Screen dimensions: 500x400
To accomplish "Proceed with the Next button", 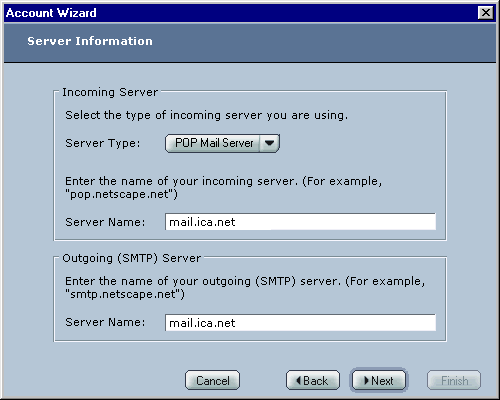I will click(379, 380).
